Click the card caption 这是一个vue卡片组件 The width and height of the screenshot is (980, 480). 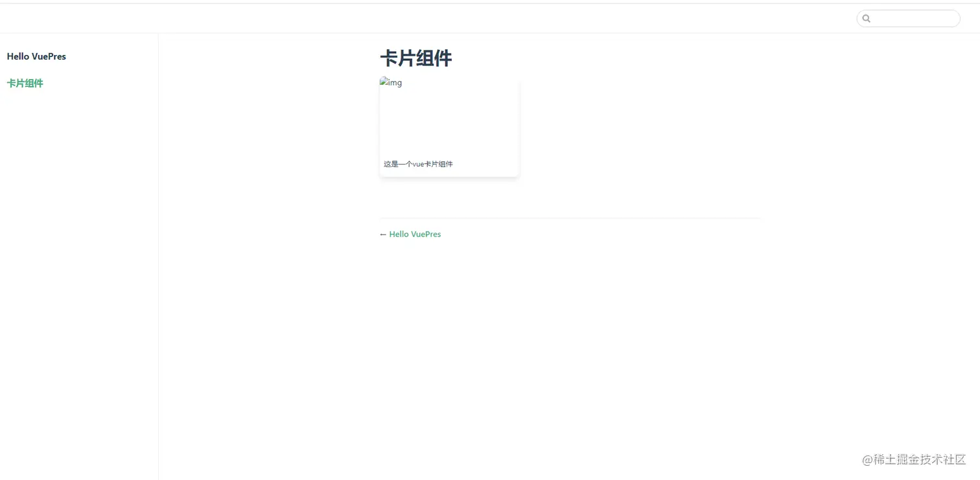[x=418, y=164]
